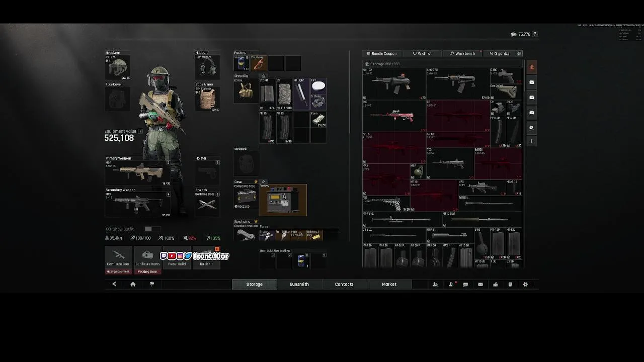Viewport: 644px width, 362px height.
Task: Open the Bundle Coupon tab
Action: tap(382, 53)
